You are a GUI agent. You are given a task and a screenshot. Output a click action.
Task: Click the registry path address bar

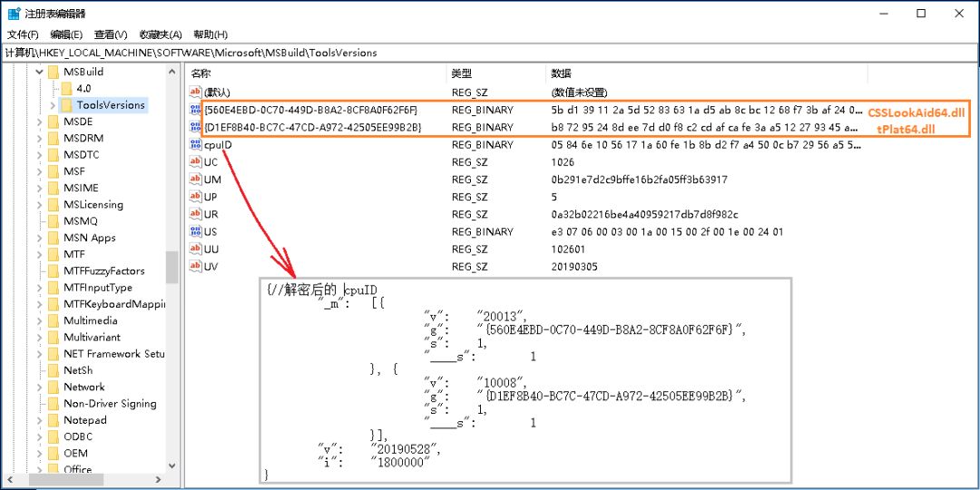(x=490, y=53)
